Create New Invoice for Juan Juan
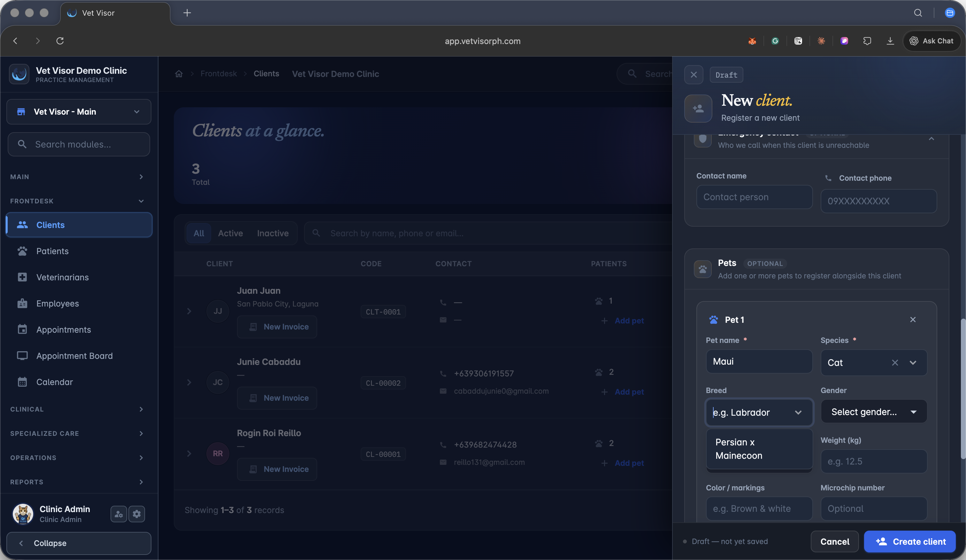Image resolution: width=966 pixels, height=560 pixels. [277, 327]
